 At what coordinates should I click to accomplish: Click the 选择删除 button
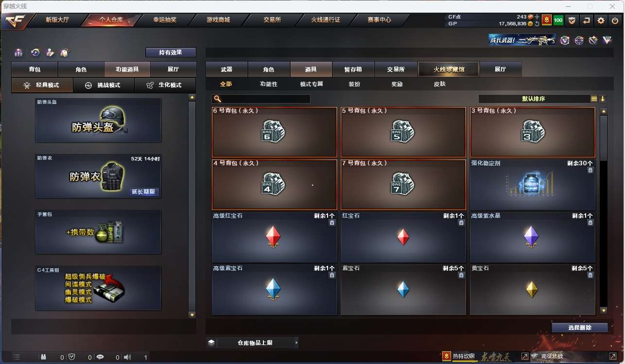click(580, 328)
